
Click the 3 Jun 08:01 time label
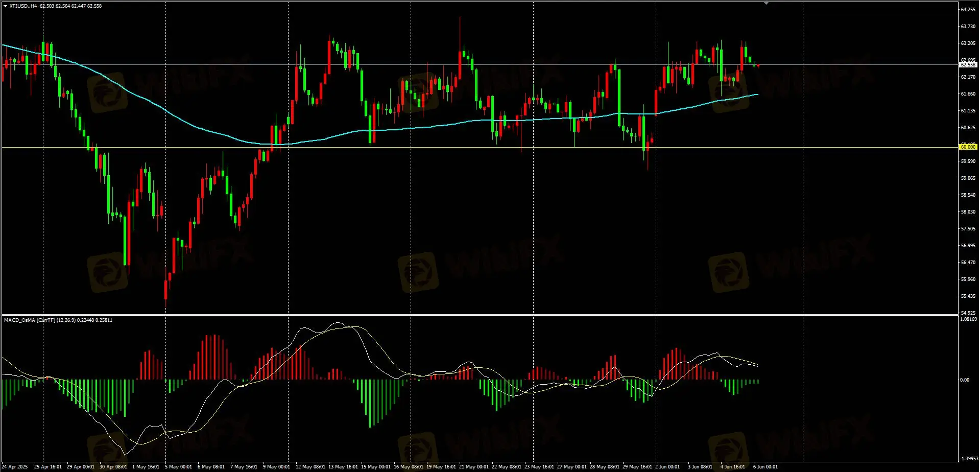700,467
